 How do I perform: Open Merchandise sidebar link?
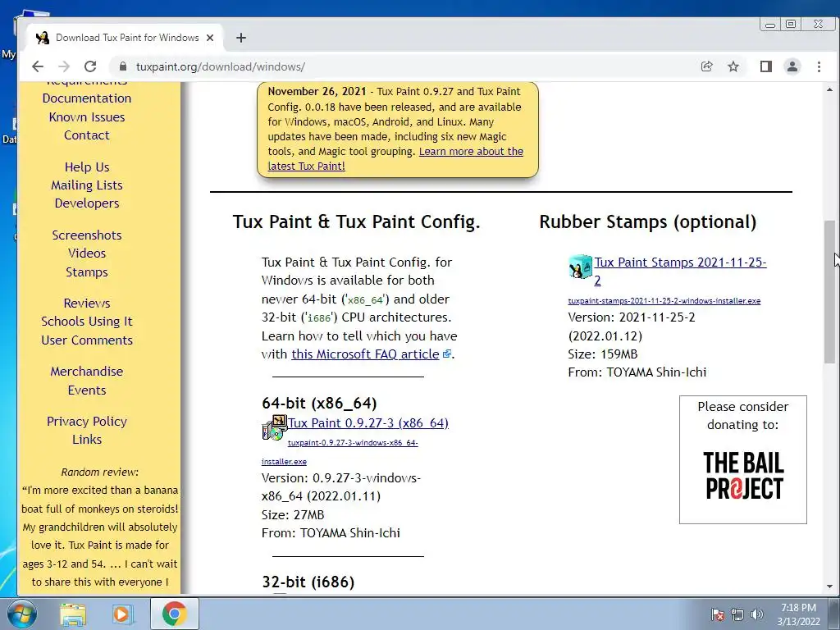tap(87, 371)
